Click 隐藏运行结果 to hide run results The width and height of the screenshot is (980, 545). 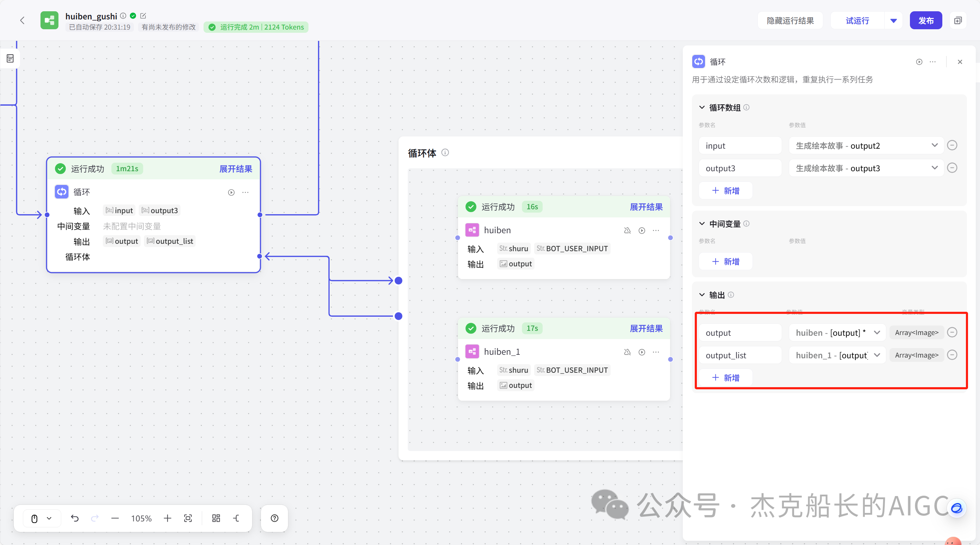coord(790,20)
